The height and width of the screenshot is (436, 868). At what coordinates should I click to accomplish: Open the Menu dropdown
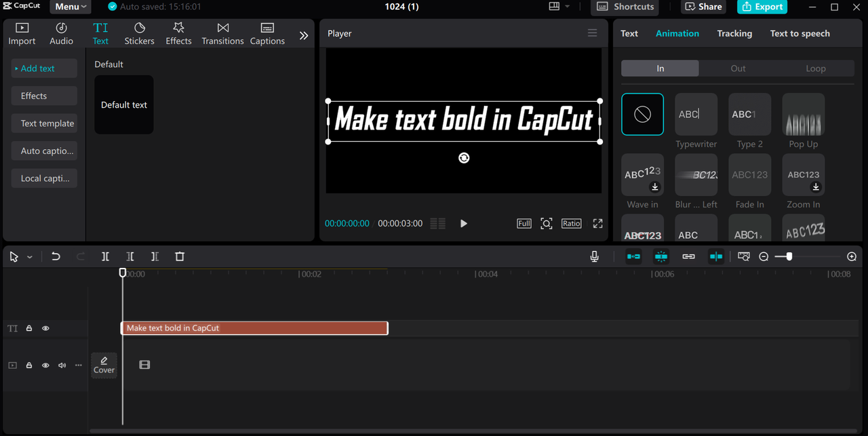click(x=71, y=7)
